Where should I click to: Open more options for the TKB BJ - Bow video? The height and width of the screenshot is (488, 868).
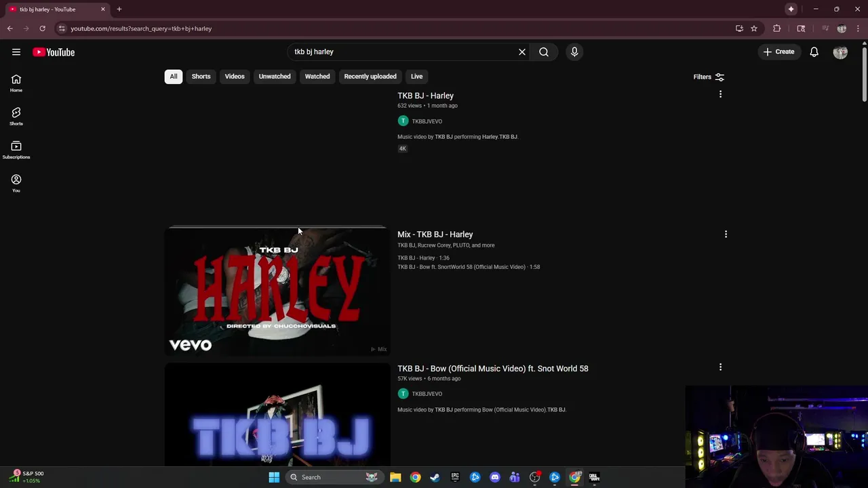(x=720, y=367)
